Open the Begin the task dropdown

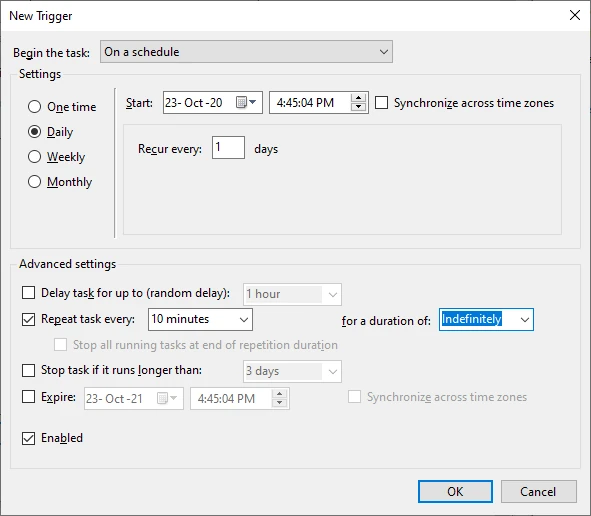tap(247, 52)
